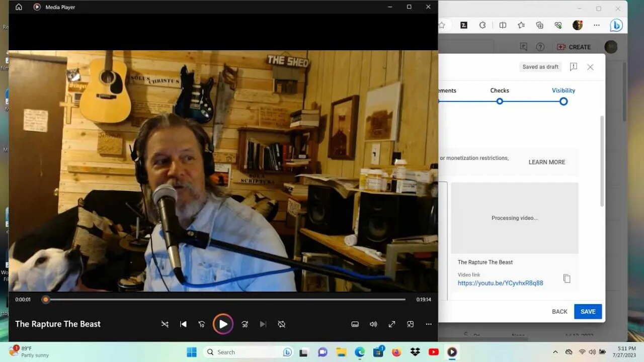Click the seek bar playhead
Image resolution: width=644 pixels, height=362 pixels.
tap(46, 300)
